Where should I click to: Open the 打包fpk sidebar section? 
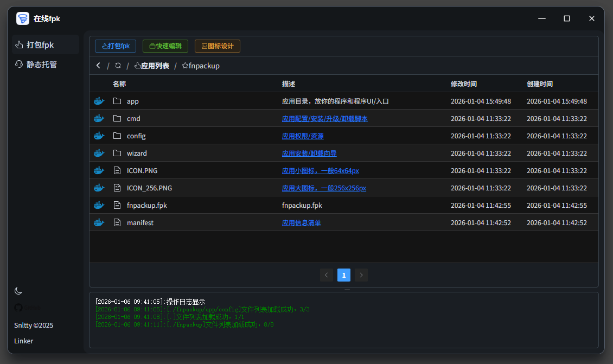46,44
